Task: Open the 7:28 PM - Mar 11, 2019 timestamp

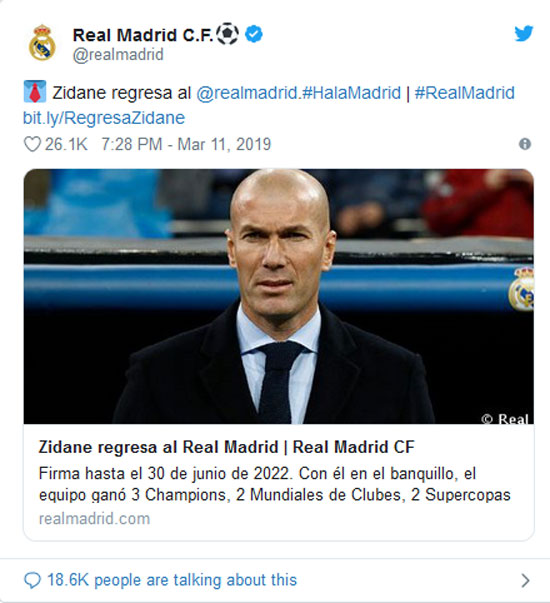Action: tap(186, 145)
